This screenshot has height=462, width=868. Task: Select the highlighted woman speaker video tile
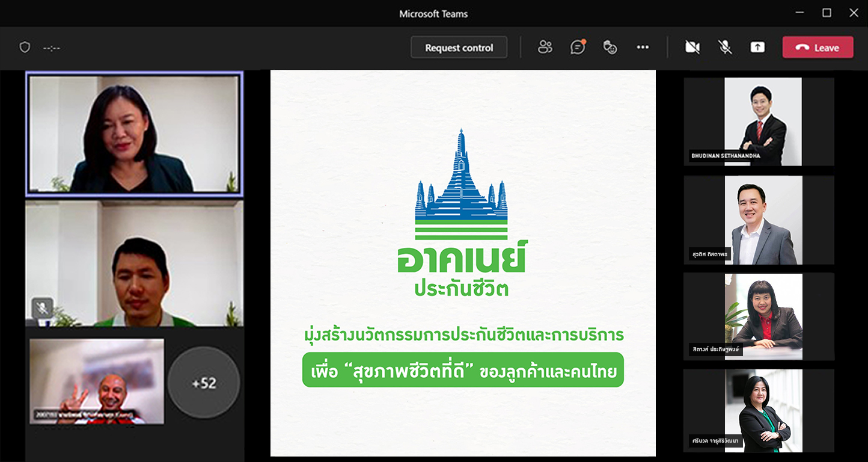coord(134,134)
